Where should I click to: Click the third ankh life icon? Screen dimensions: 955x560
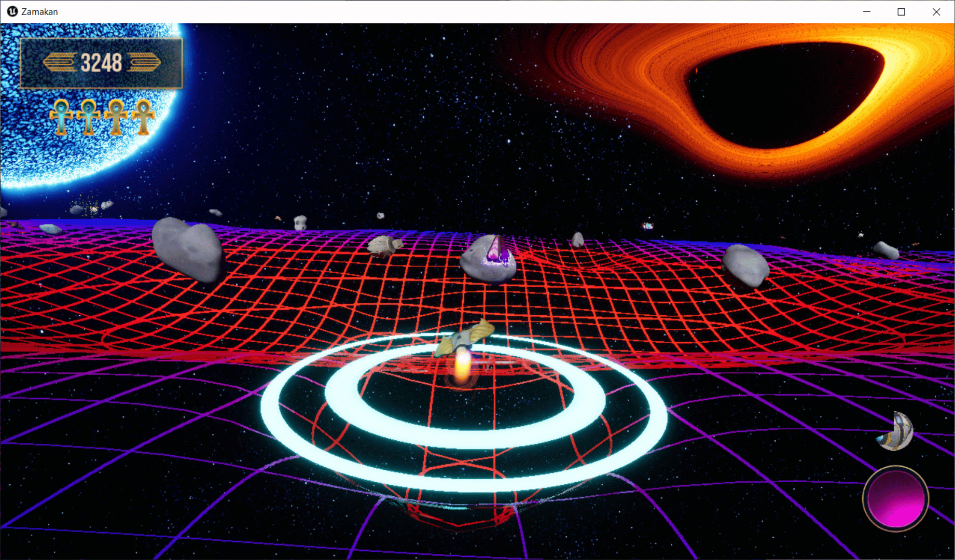pyautogui.click(x=116, y=117)
